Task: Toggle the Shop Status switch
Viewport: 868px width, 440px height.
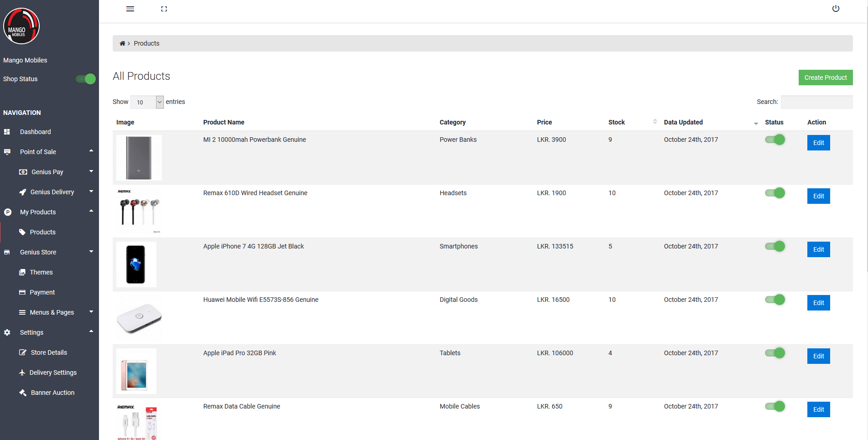Action: [x=86, y=79]
